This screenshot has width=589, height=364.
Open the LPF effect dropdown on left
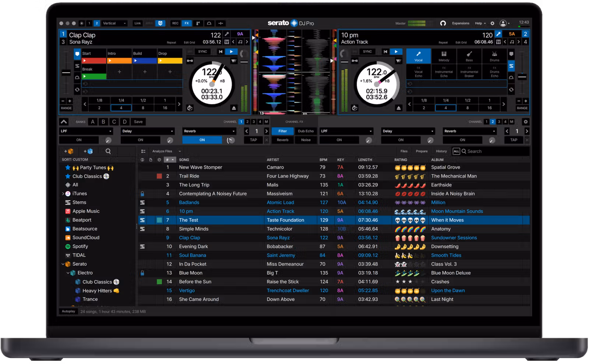click(86, 131)
